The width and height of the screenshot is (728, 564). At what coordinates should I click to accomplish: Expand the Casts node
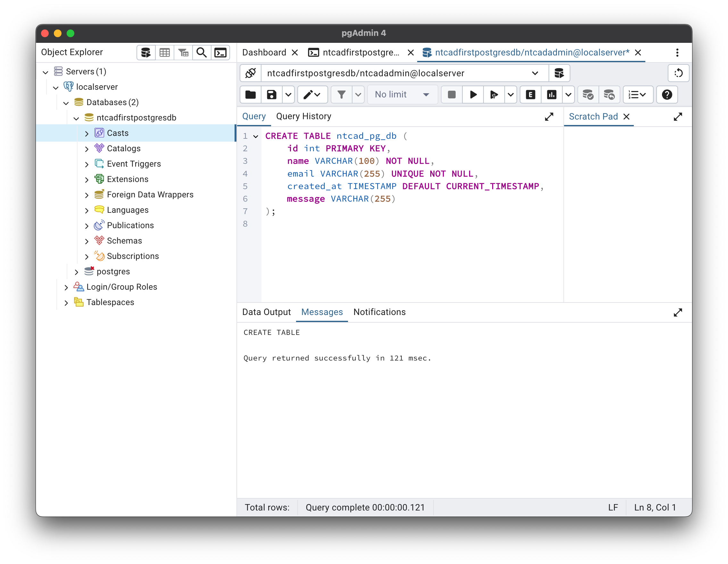87,134
